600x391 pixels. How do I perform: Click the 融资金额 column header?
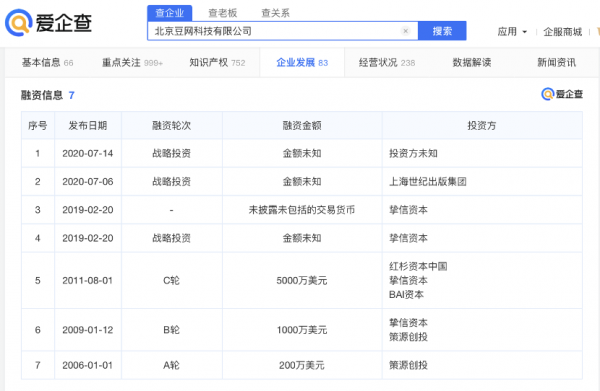[x=302, y=125]
